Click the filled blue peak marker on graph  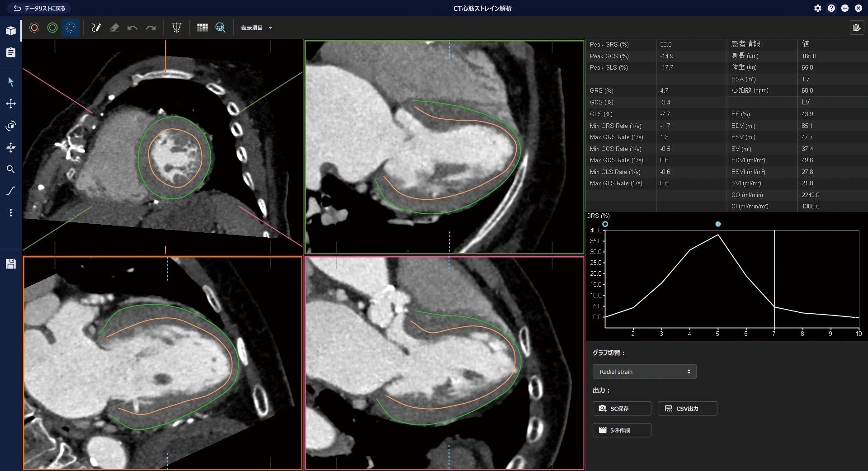718,224
